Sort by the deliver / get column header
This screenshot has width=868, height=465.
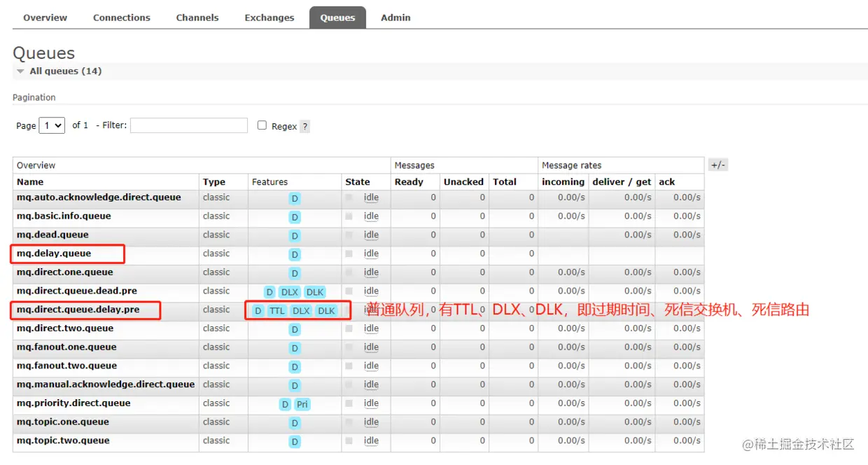tap(622, 182)
